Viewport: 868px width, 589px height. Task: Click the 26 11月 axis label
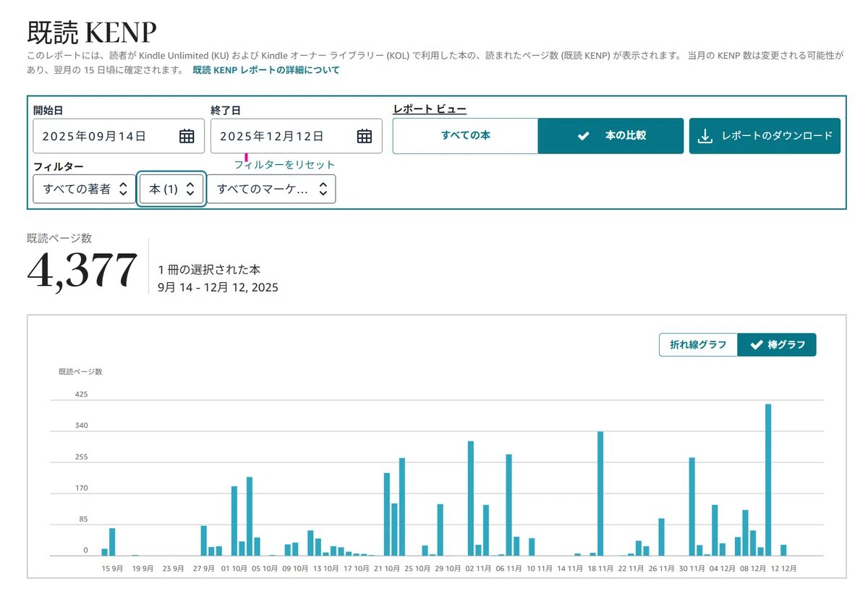coord(661,569)
